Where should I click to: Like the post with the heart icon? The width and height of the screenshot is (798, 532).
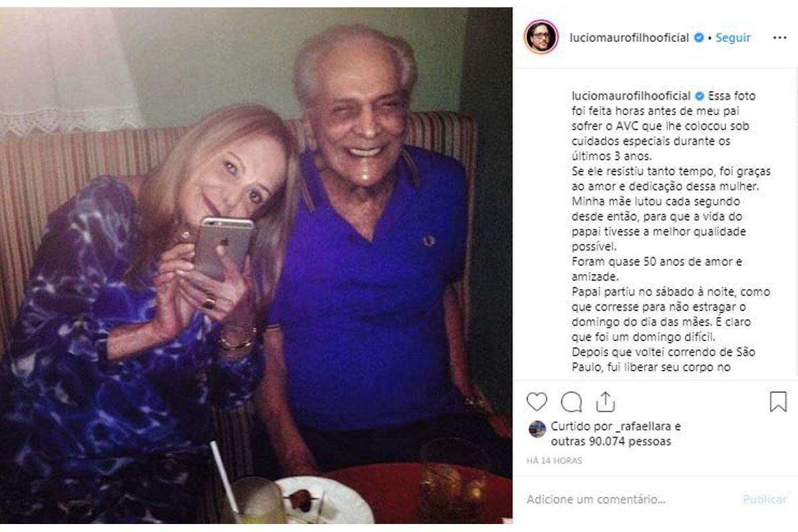pyautogui.click(x=537, y=402)
